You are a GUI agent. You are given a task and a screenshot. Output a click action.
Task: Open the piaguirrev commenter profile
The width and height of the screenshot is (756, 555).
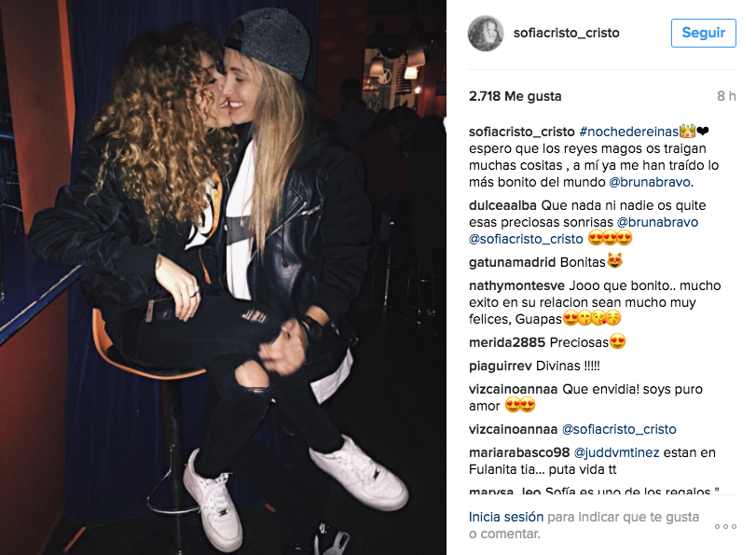(500, 366)
